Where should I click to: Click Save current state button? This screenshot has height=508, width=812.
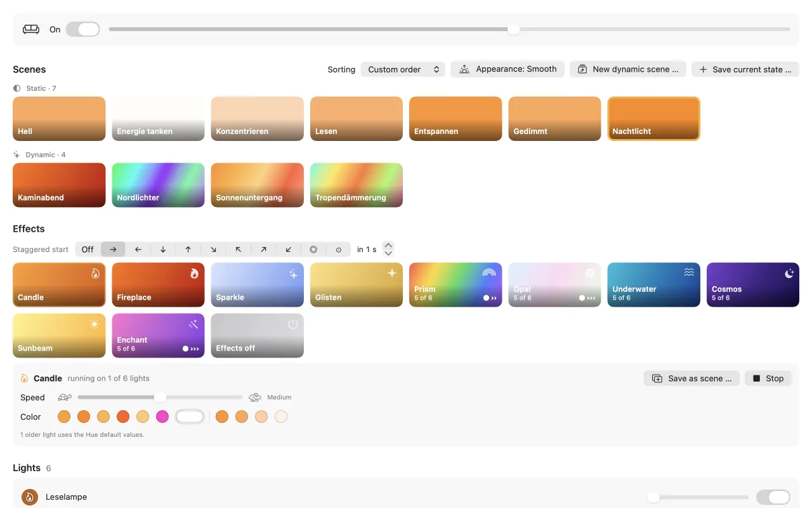[745, 69]
